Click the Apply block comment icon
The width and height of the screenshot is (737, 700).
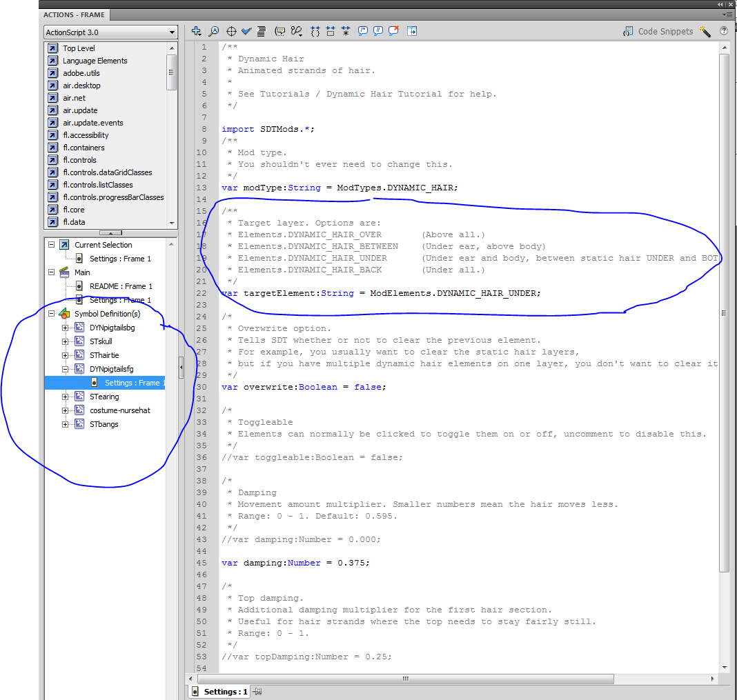[x=362, y=31]
